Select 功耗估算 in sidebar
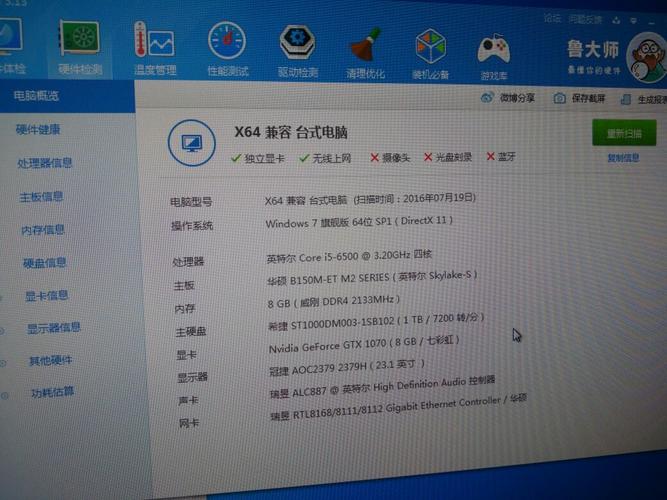This screenshot has width=667, height=500. coord(52,392)
